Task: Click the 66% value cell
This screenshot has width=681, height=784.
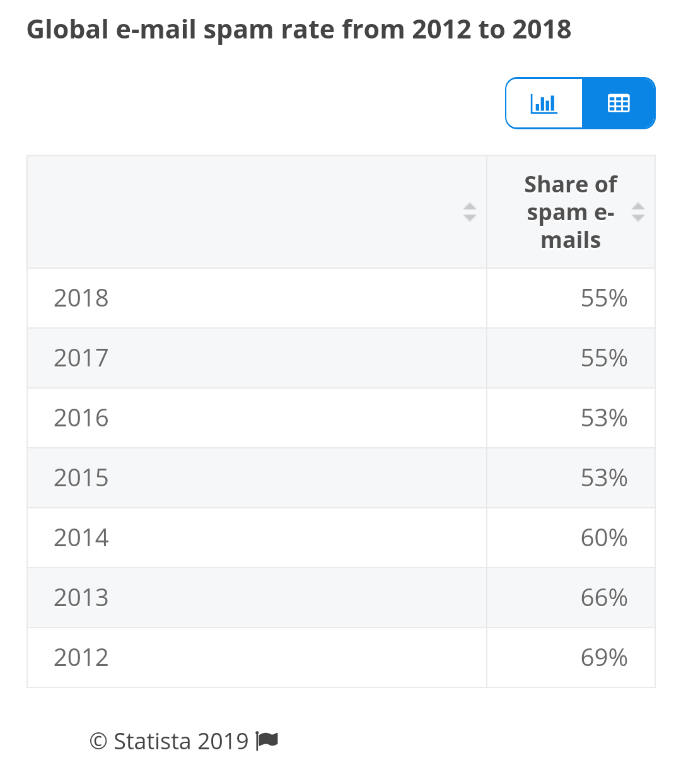Action: [571, 597]
